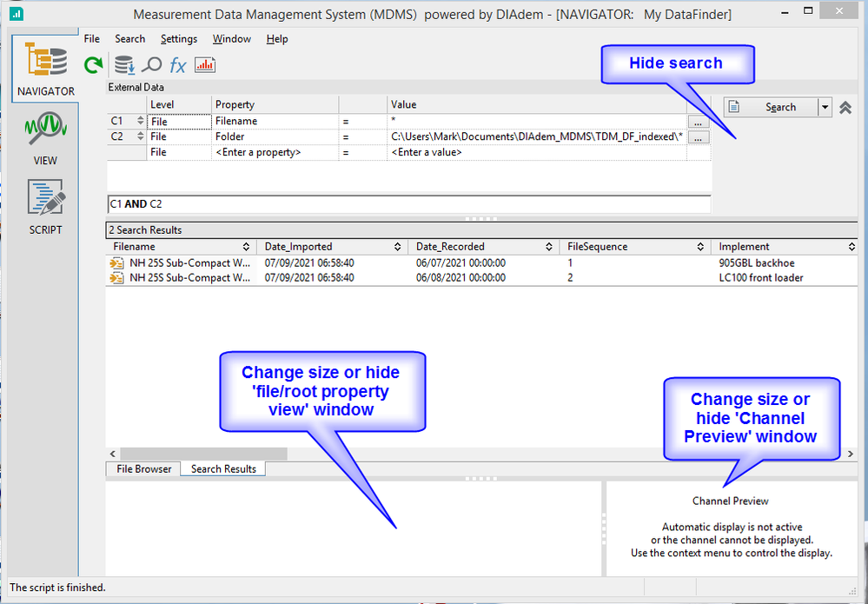Click the '2 Search Results' header bar
This screenshot has height=604, width=868.
[481, 230]
